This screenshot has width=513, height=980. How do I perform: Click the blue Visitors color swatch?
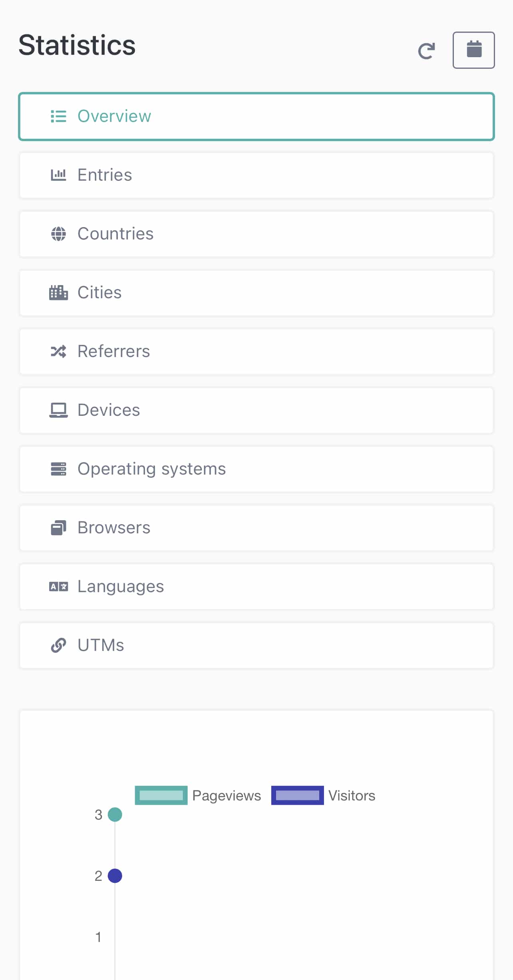pos(297,795)
